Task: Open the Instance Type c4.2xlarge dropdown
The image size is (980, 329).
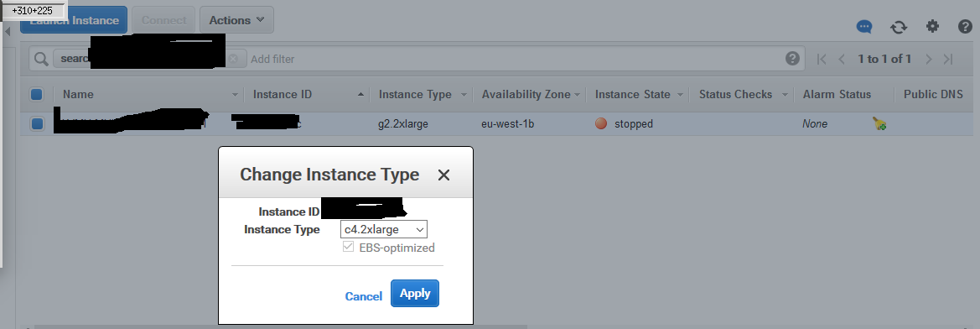Action: pos(384,230)
